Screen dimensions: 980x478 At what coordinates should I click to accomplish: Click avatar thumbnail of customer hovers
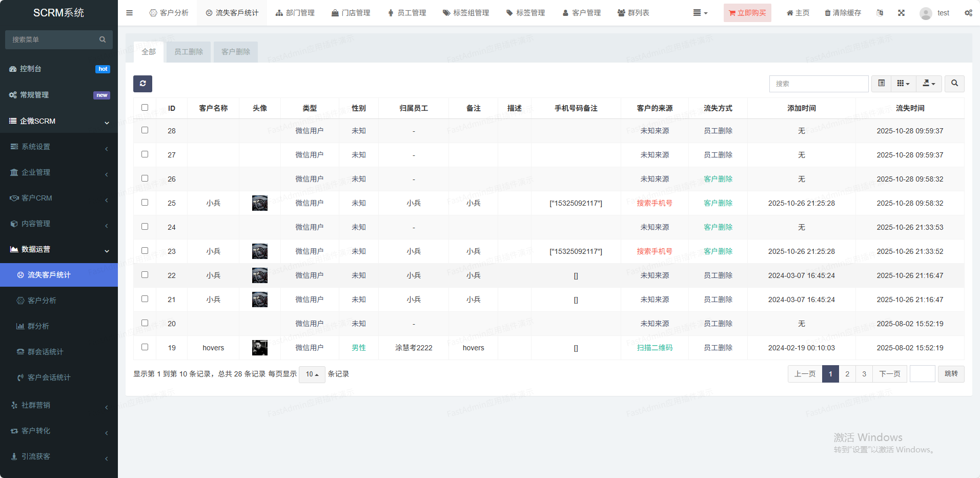coord(260,348)
